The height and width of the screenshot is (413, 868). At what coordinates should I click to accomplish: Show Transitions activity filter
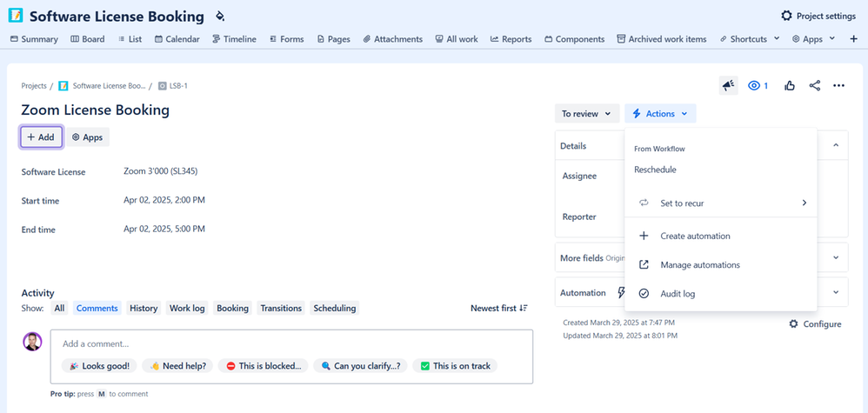(x=281, y=308)
